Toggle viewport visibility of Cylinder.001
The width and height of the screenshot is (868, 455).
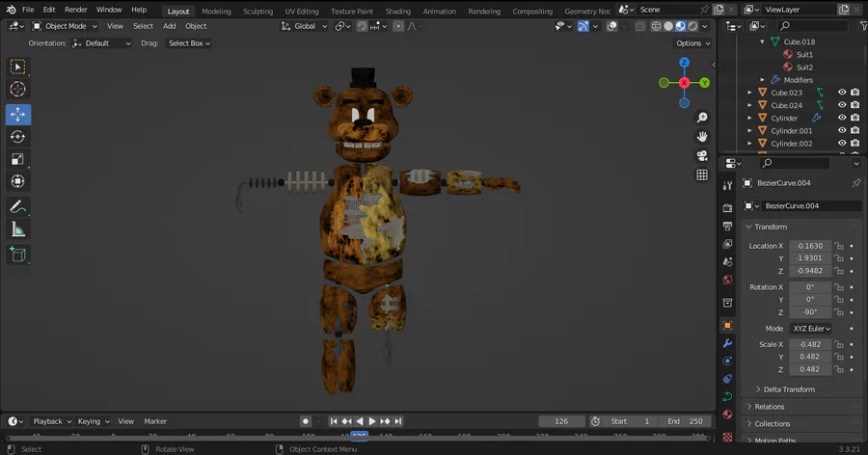click(x=842, y=131)
